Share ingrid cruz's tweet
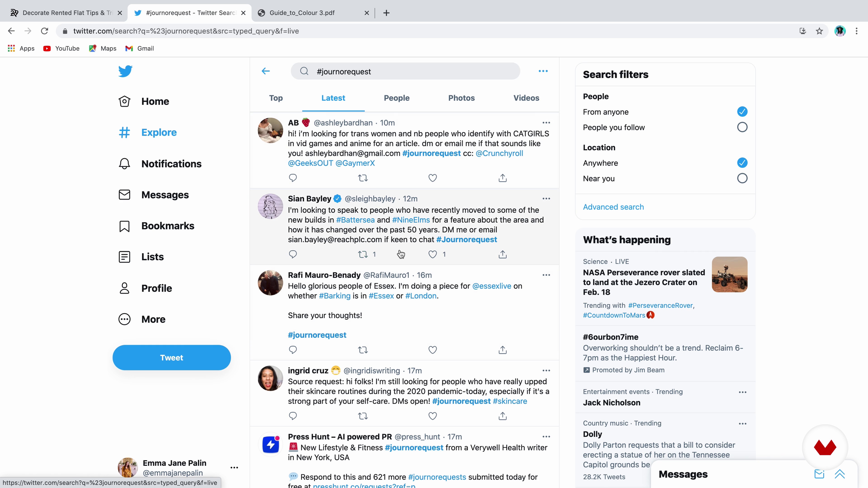Viewport: 868px width, 488px height. click(502, 416)
